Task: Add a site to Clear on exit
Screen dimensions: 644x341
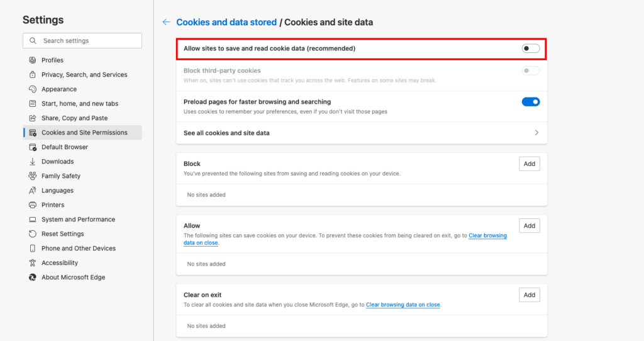Action: coord(530,295)
